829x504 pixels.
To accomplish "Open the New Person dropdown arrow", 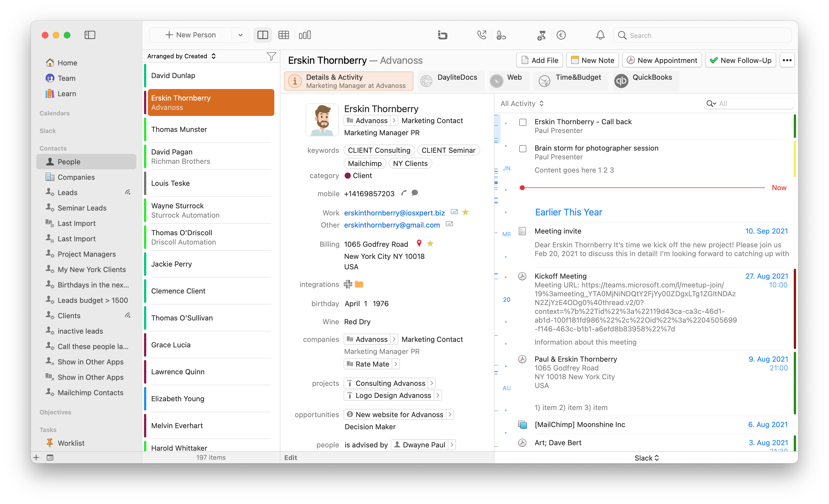I will pos(241,35).
